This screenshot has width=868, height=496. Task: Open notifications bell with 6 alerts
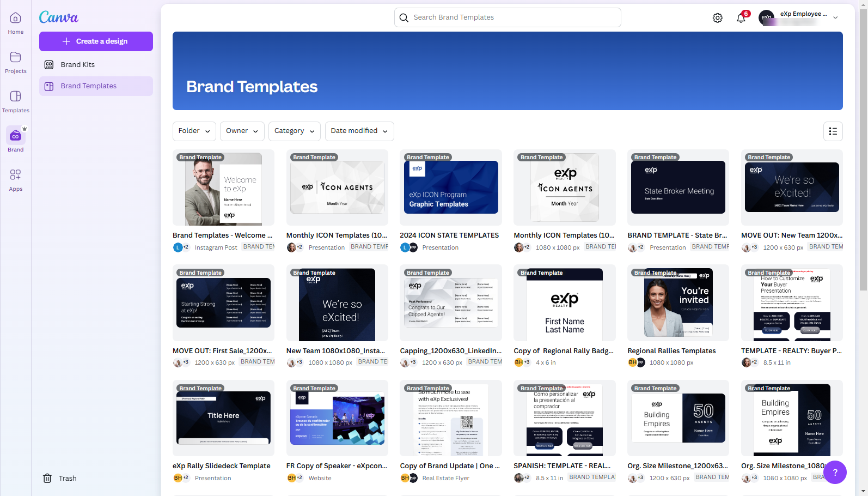(x=741, y=18)
